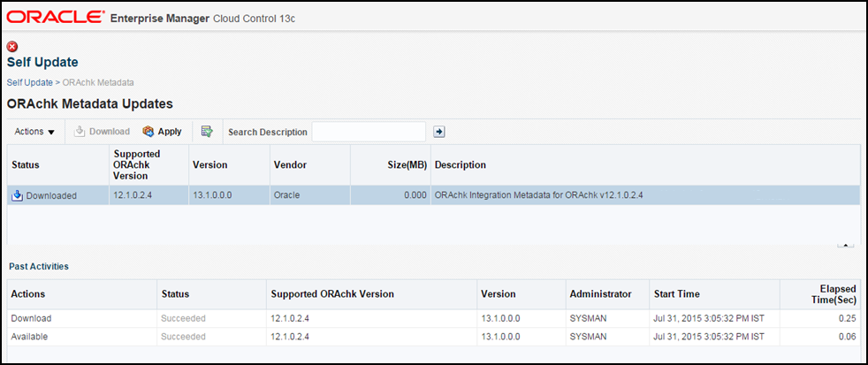The image size is (868, 365).
Task: Sort by Vendor column header
Action: [310, 165]
